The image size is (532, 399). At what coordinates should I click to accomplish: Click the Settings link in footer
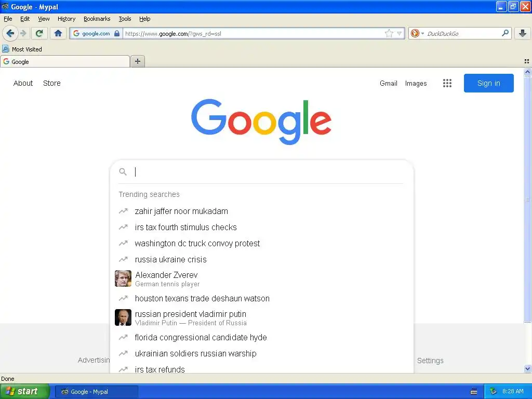tap(430, 361)
